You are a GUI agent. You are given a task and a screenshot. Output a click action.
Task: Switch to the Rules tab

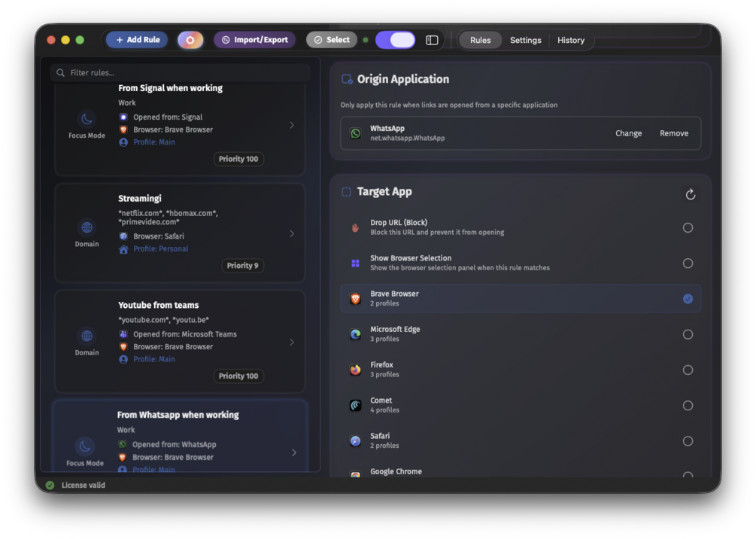coord(480,40)
